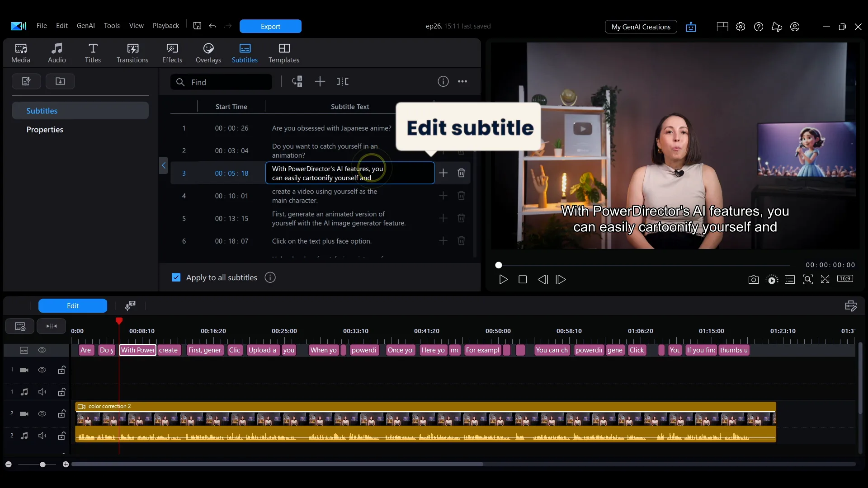The height and width of the screenshot is (488, 868).
Task: Open the View menu
Action: [137, 26]
